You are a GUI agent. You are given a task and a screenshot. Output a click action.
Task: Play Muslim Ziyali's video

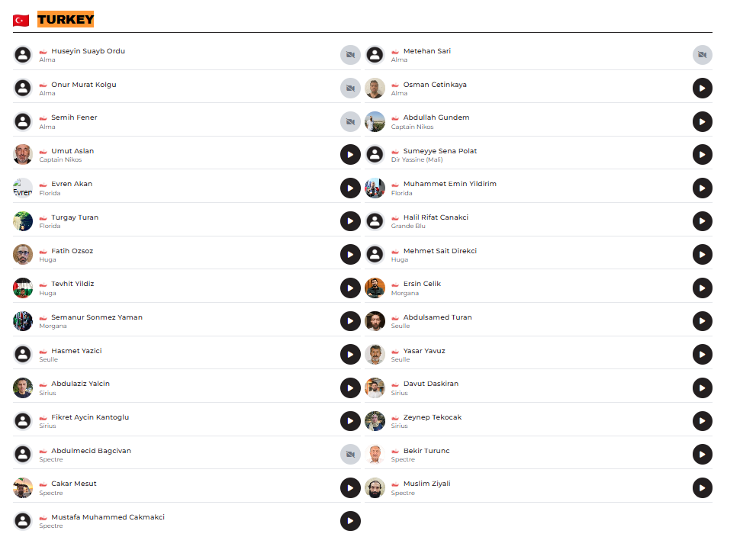tap(703, 487)
